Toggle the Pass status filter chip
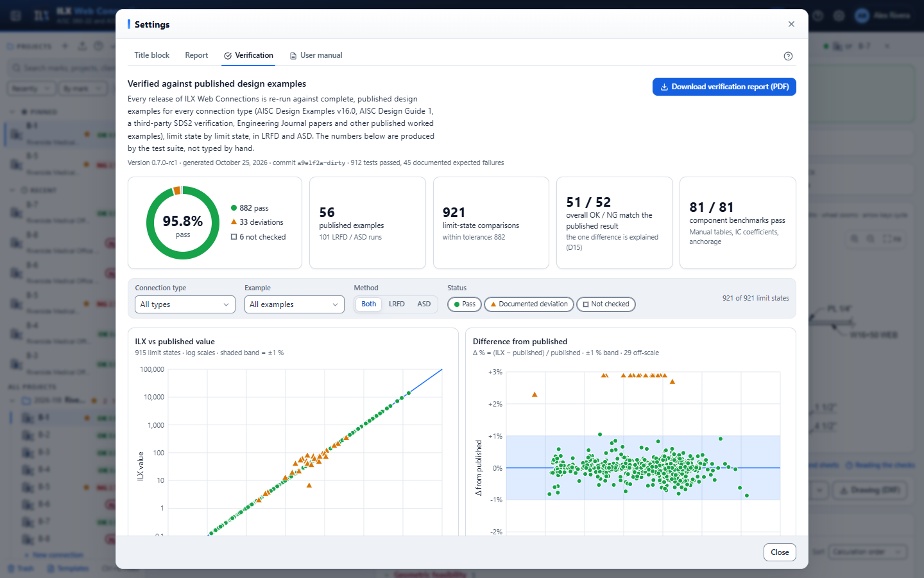This screenshot has width=924, height=578. pos(465,304)
